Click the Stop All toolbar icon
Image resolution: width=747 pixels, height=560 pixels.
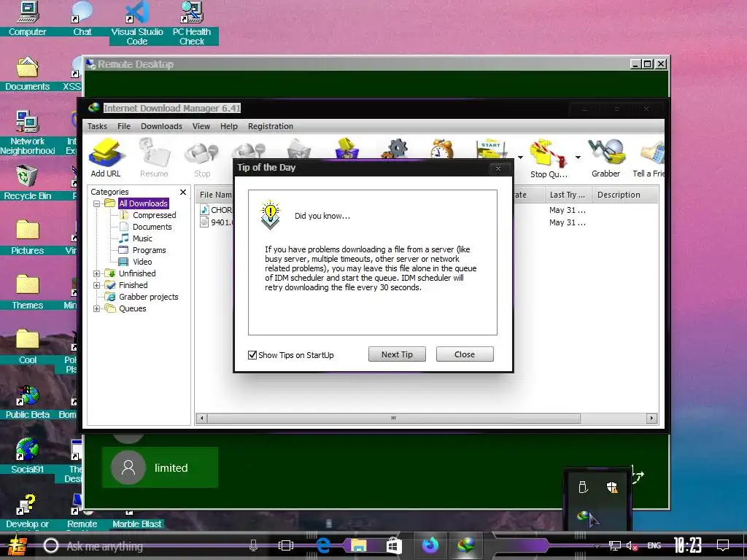click(x=248, y=150)
